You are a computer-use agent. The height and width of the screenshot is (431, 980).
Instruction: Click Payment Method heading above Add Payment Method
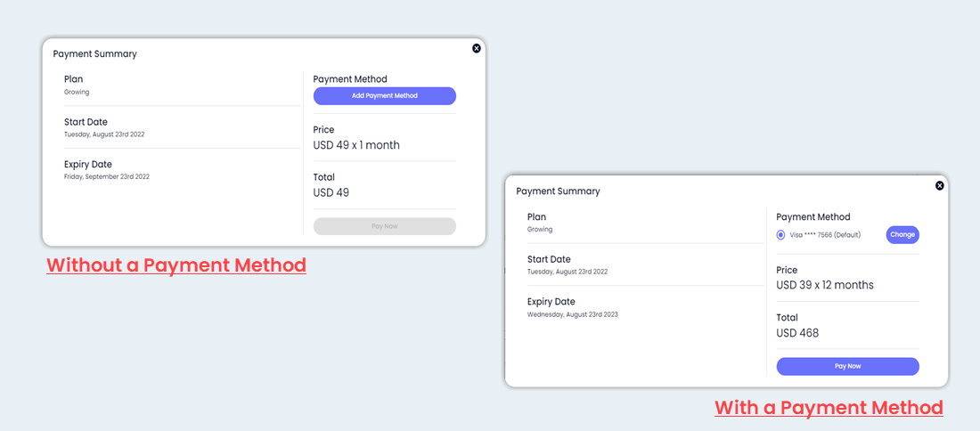click(350, 79)
